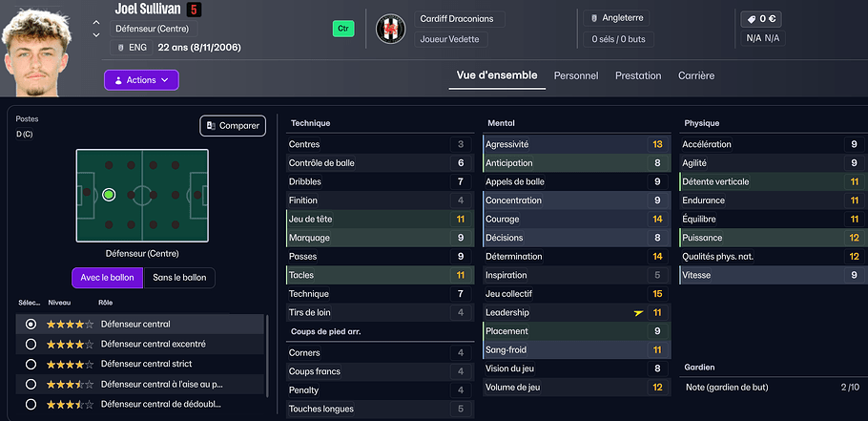Go to previous player with up chevron

coord(95,20)
